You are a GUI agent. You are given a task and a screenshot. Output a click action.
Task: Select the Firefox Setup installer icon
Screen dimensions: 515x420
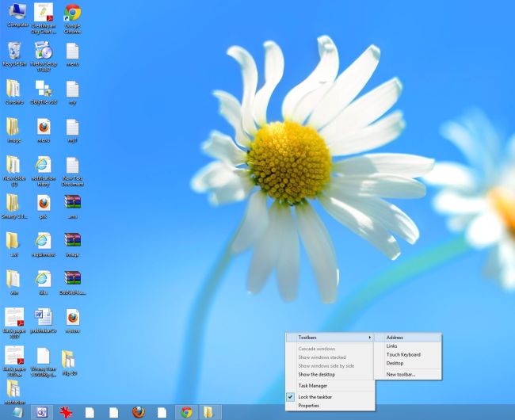pyautogui.click(x=44, y=56)
